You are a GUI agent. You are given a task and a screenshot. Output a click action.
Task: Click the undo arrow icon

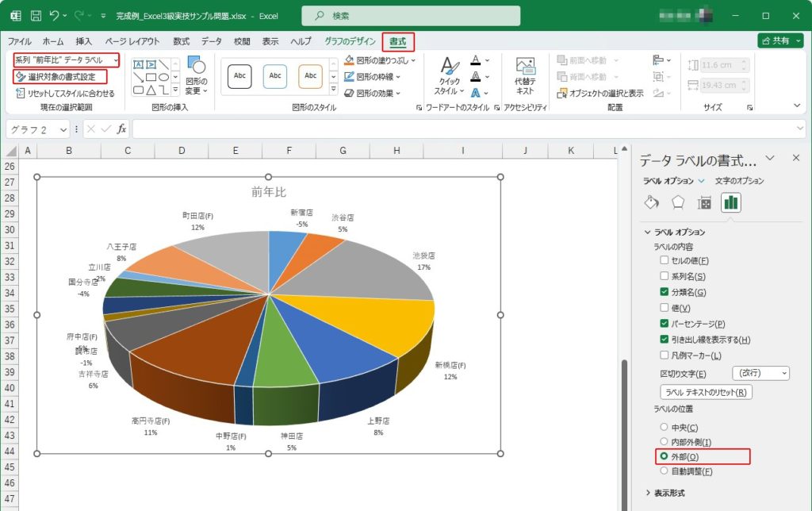tap(55, 16)
